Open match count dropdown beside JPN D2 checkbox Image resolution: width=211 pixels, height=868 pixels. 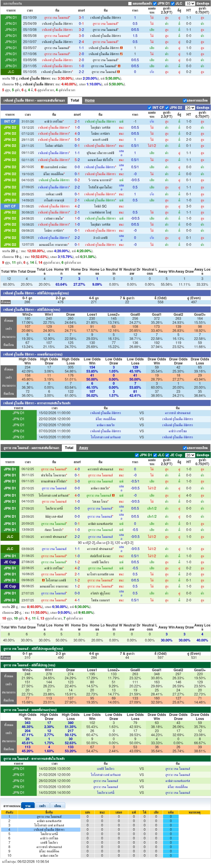(x=190, y=108)
